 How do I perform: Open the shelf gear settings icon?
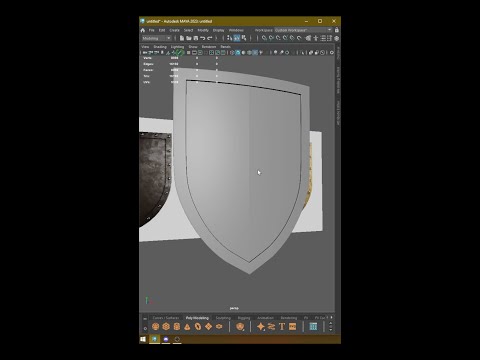tap(145, 328)
